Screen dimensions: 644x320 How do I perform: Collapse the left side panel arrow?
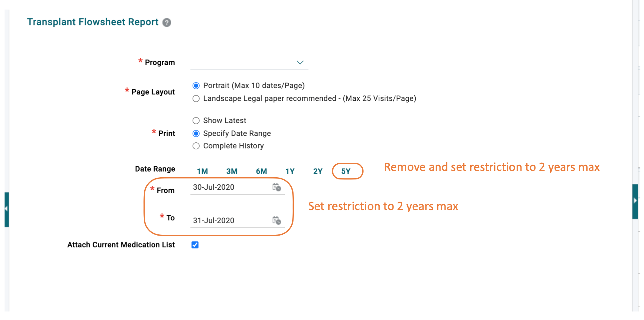click(x=6, y=209)
